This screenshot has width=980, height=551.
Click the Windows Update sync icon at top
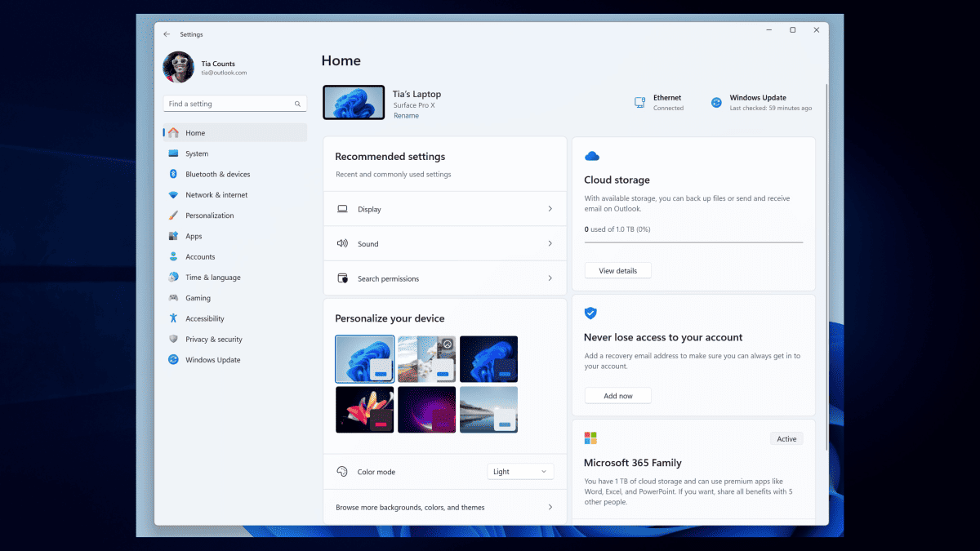pos(716,102)
